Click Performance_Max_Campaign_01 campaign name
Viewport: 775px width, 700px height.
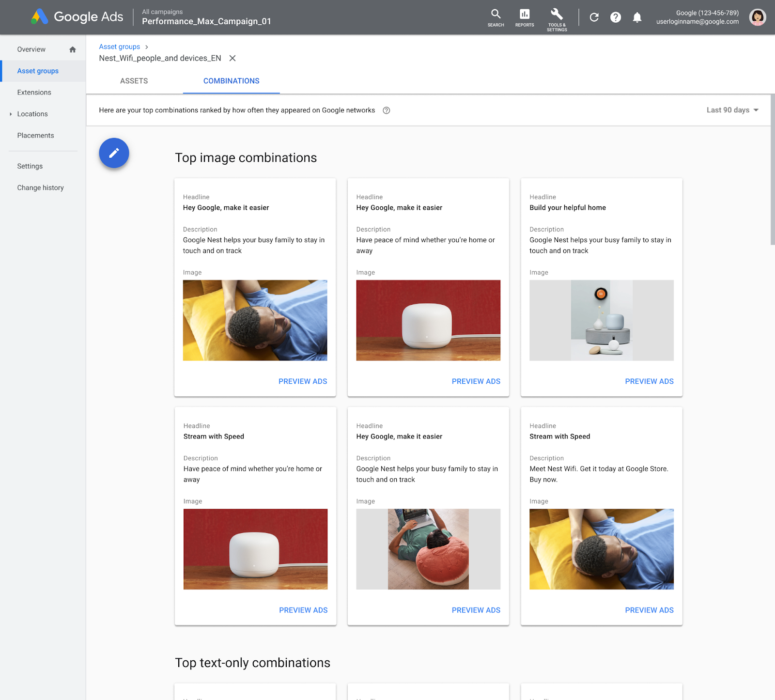(x=206, y=21)
